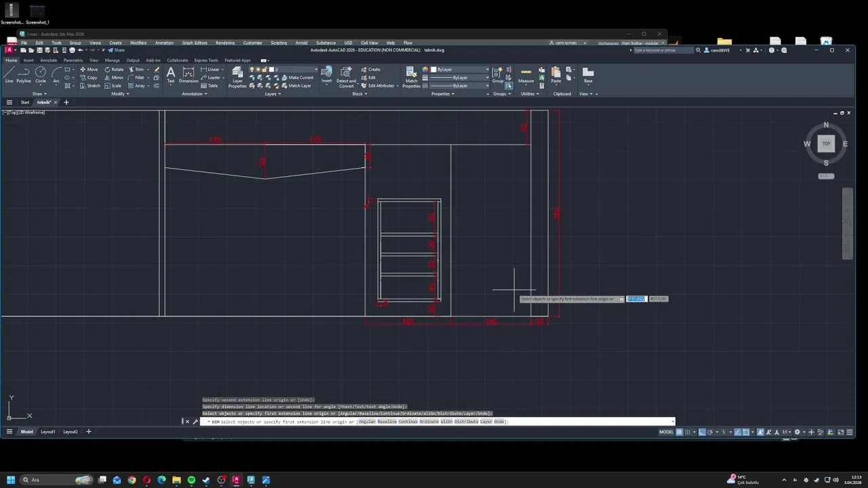
Task: Click Edit Attributes button
Action: [x=378, y=85]
